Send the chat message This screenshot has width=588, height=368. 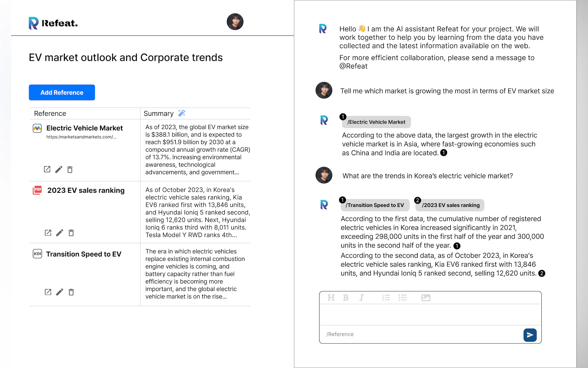[x=530, y=335]
